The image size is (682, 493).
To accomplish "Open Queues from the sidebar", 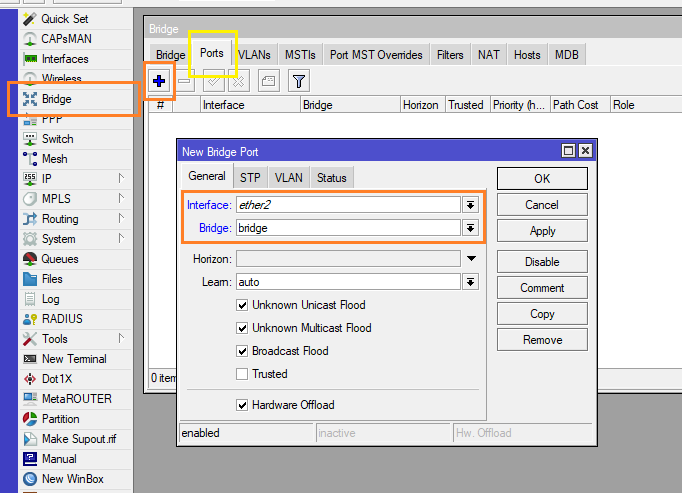I will click(x=59, y=259).
